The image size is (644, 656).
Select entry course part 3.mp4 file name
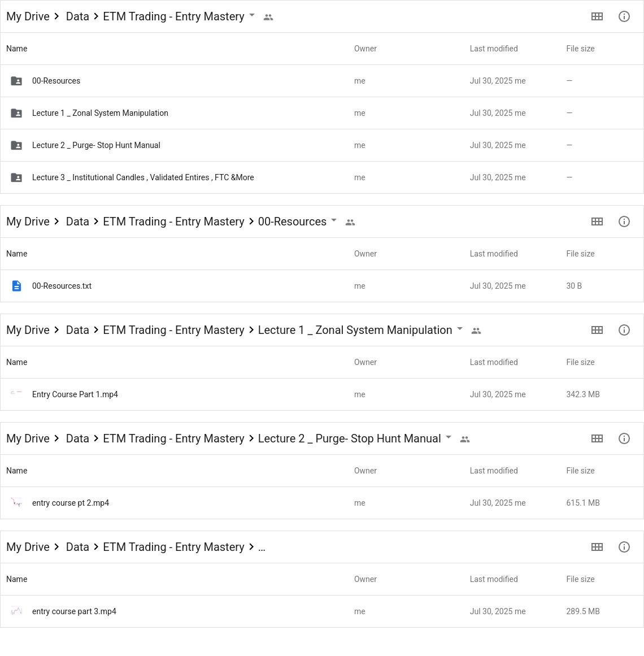tap(74, 611)
